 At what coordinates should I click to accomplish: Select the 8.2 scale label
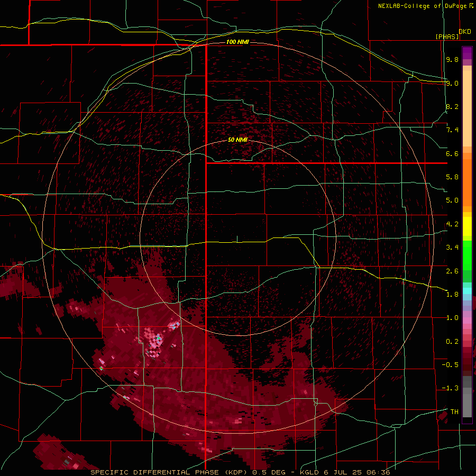pyautogui.click(x=452, y=106)
